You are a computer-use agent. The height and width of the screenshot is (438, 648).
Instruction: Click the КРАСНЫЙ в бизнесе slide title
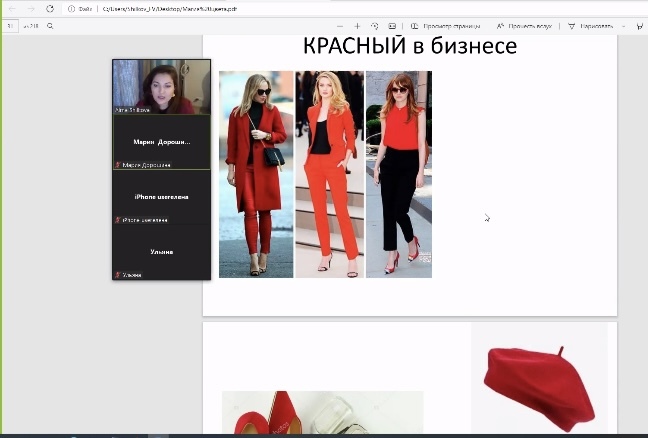[410, 45]
